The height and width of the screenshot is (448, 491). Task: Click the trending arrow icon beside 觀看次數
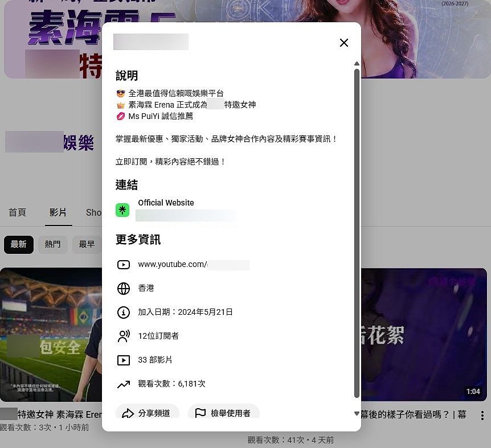point(124,384)
